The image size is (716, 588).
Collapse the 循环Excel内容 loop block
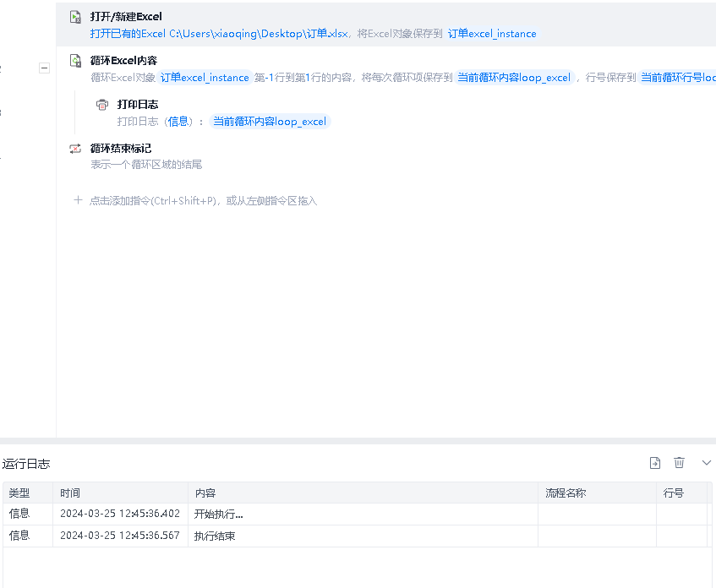[44, 68]
